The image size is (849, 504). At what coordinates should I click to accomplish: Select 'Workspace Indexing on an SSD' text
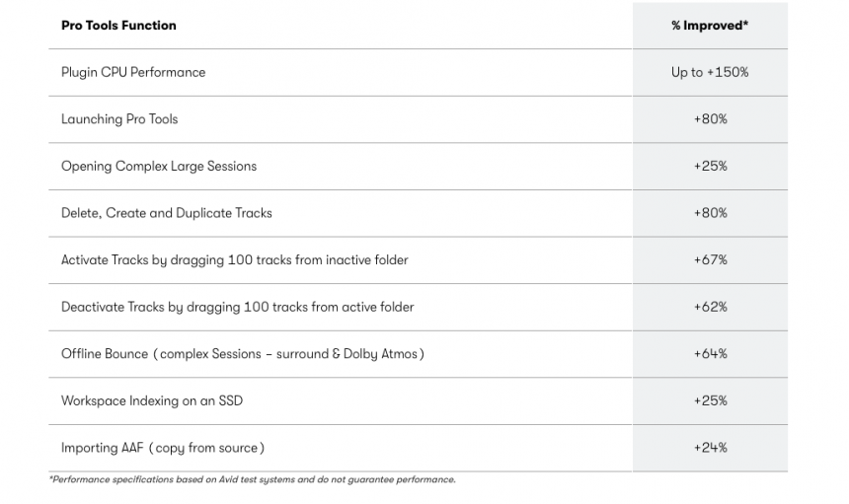tap(152, 400)
